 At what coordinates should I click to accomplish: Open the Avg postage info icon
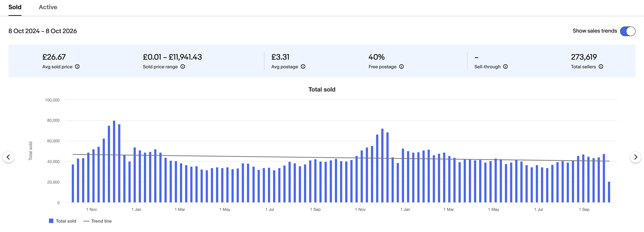point(303,67)
